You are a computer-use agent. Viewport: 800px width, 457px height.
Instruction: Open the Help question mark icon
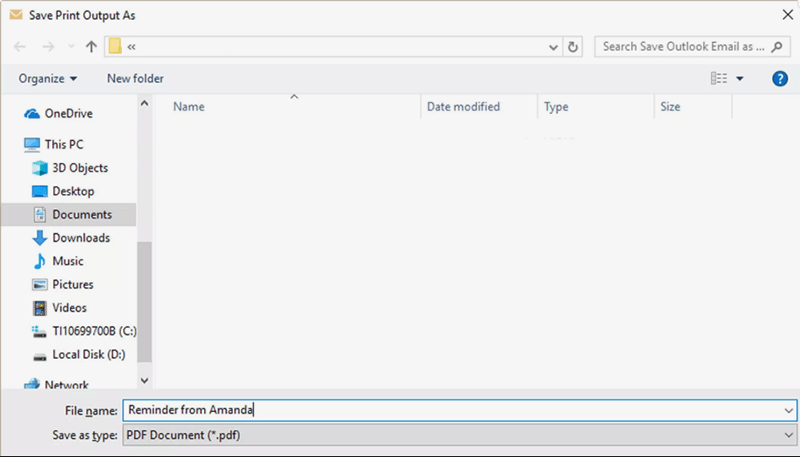click(780, 78)
